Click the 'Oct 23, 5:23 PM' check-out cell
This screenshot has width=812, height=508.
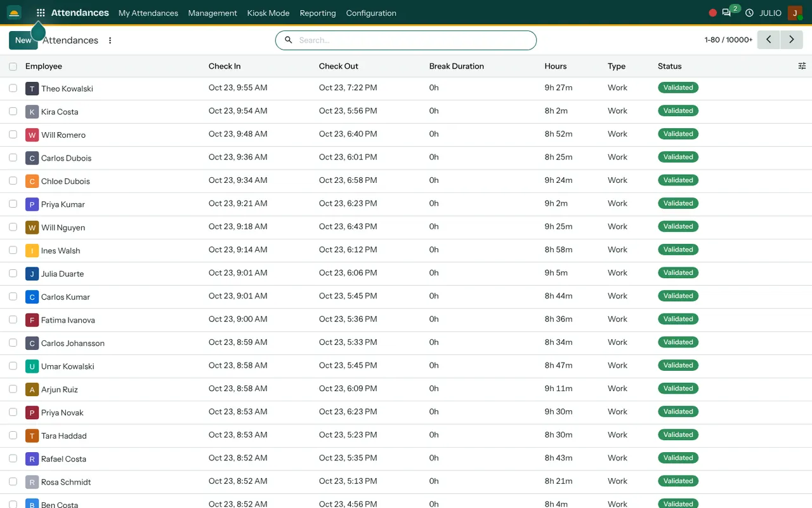click(x=348, y=435)
